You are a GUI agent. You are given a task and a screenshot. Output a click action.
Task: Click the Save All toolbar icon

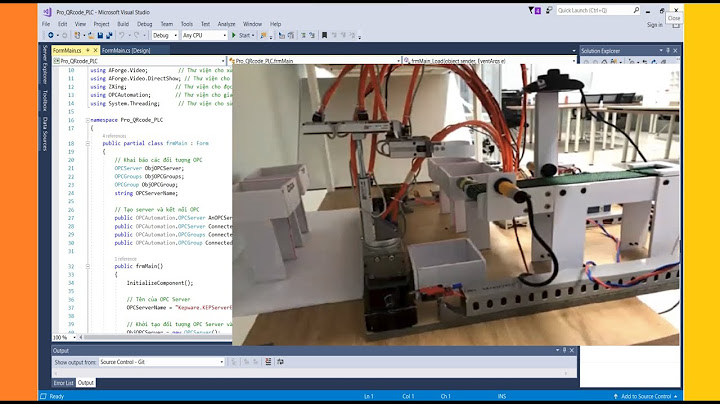[109, 35]
